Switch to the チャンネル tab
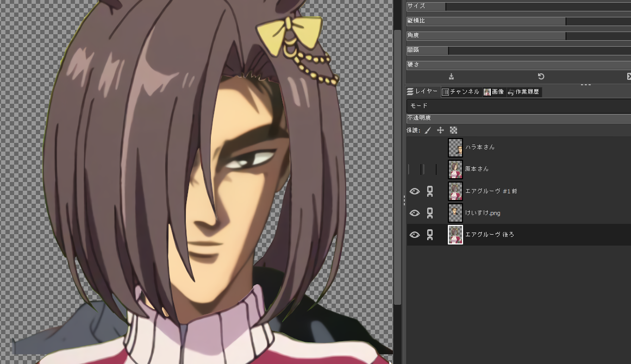The image size is (631, 364). 461,92
